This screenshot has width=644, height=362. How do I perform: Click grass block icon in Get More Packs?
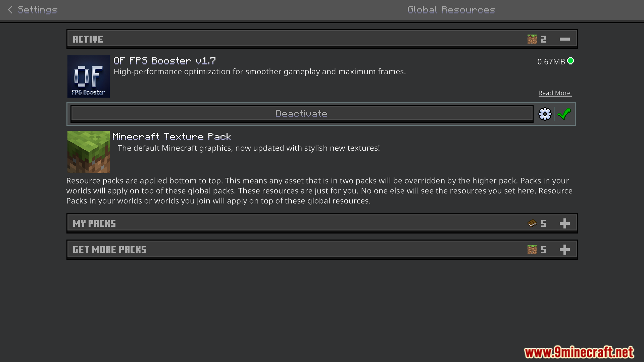[532, 250]
